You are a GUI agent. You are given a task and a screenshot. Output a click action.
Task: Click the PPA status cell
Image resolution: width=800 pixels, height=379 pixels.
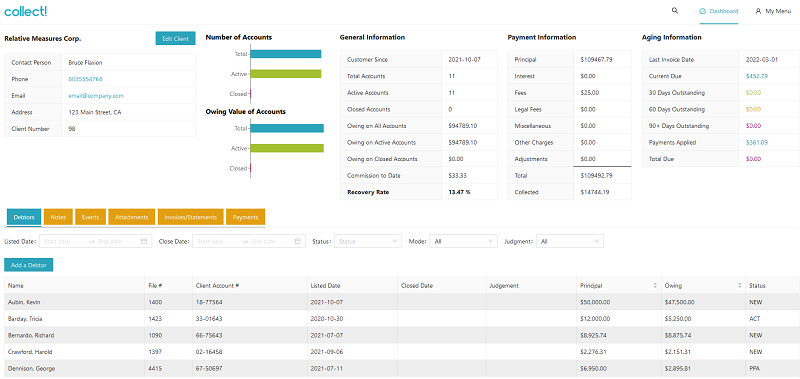(755, 368)
